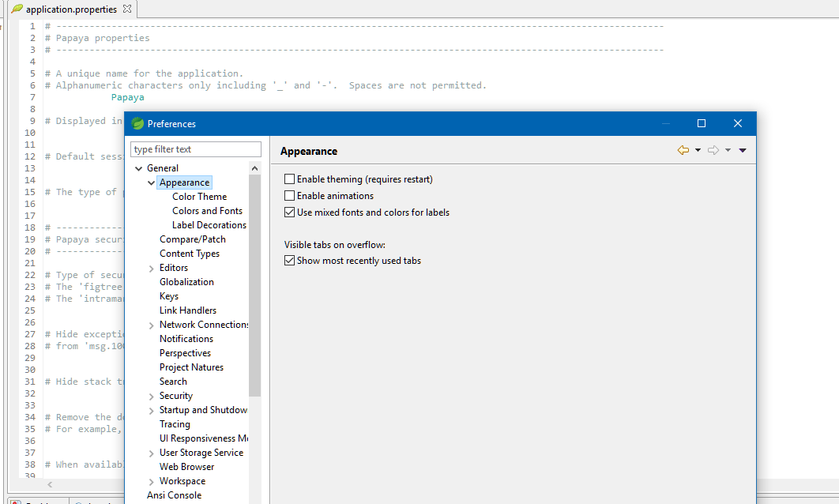Toggle Enable theming checkbox

click(289, 179)
